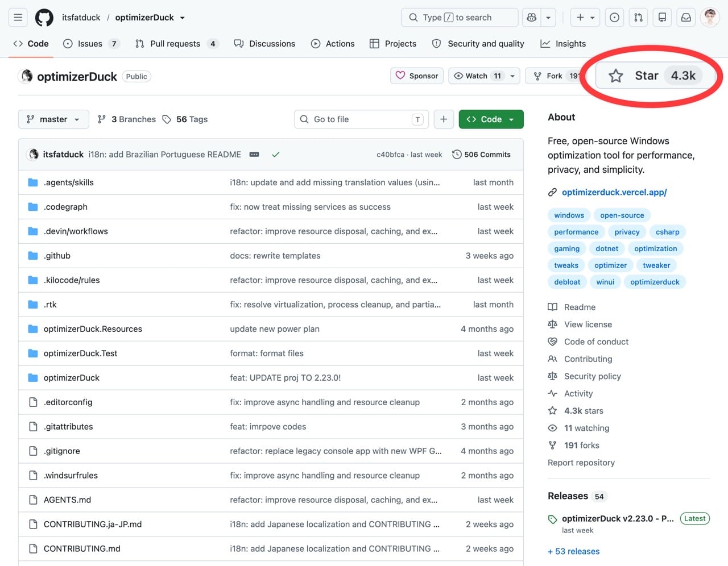Screen dimensions: 728x566
Task: Open the .github folder
Action: [57, 256]
